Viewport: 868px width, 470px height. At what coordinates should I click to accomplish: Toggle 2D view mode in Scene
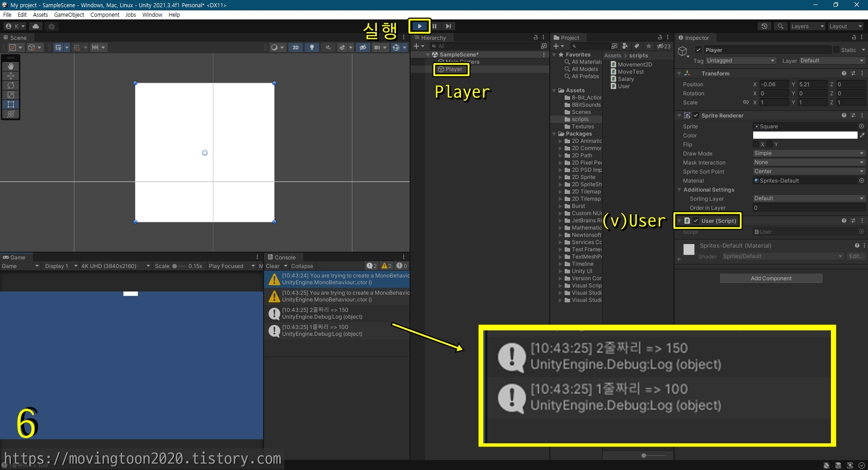[295, 47]
